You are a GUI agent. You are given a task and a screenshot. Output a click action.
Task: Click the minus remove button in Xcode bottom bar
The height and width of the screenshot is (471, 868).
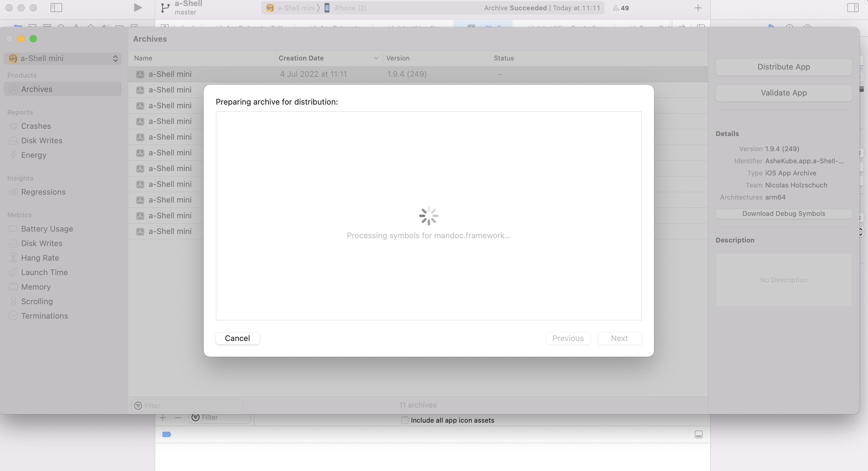coord(178,418)
